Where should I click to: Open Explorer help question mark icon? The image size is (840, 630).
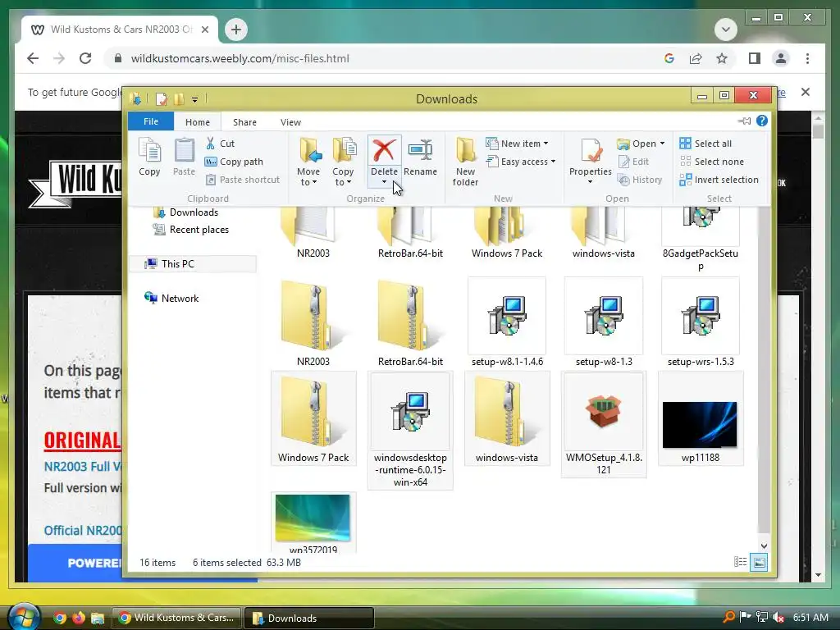click(x=762, y=121)
